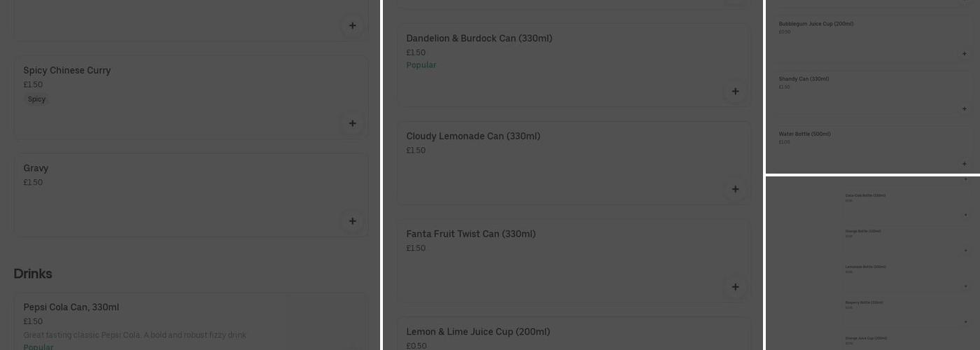The height and width of the screenshot is (350, 980).
Task: Add Lemonade Bottle using plus icon
Action: (966, 286)
